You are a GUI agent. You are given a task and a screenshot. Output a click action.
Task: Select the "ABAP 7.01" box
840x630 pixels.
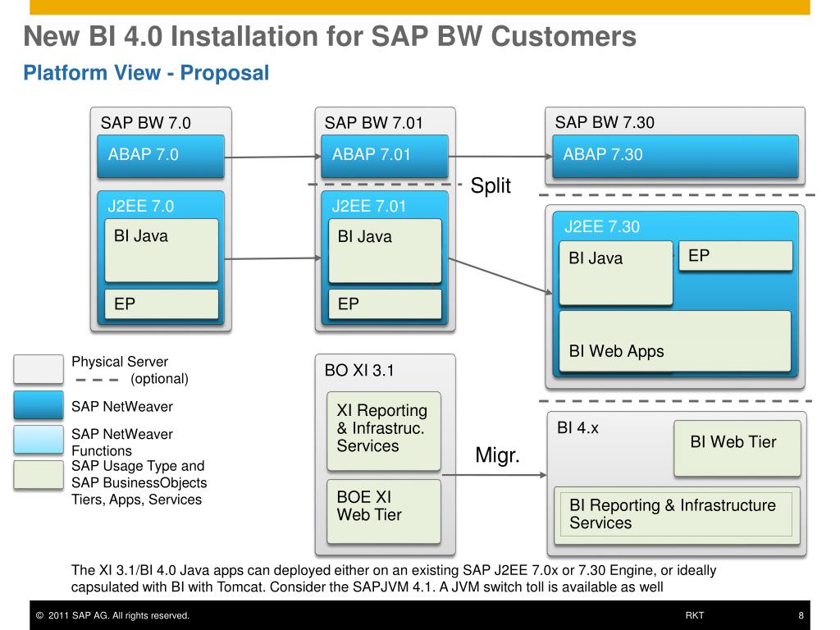[385, 156]
